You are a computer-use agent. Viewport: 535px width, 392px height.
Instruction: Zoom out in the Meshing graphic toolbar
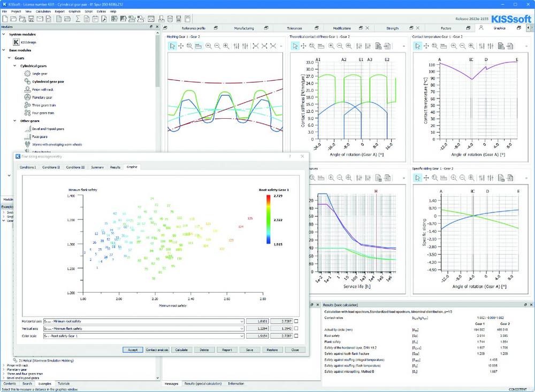click(217, 46)
